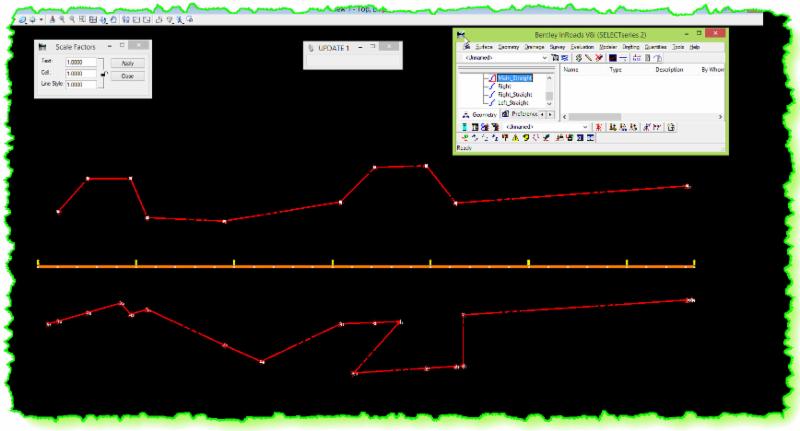Open the display style dropdown arrow in the view toolbar
Image resolution: width=800 pixels, height=431 pixels.
(41, 20)
